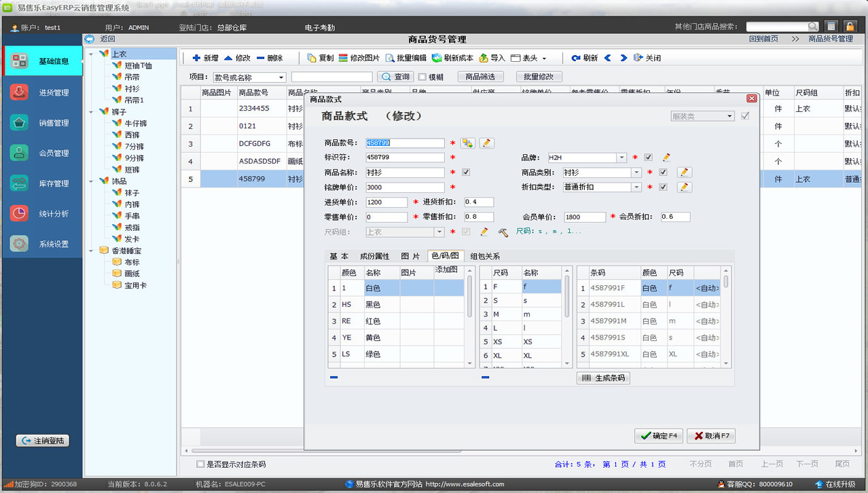Click the 刷新成本 toolbar icon
This screenshot has height=493, width=868.
437,58
